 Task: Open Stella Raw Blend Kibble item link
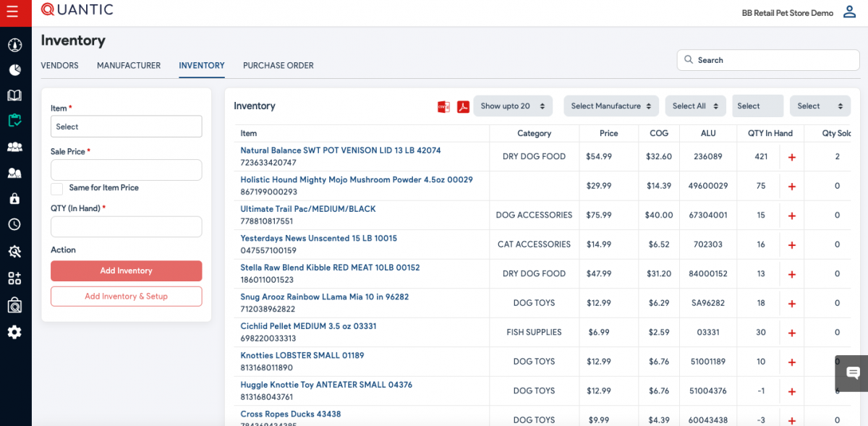coord(331,268)
